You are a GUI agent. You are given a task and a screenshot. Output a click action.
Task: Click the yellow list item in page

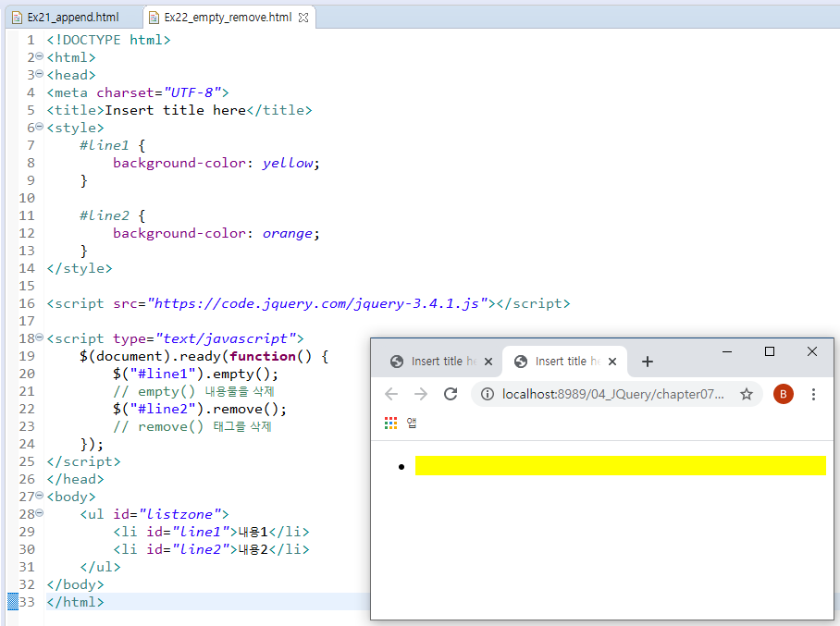(621, 465)
